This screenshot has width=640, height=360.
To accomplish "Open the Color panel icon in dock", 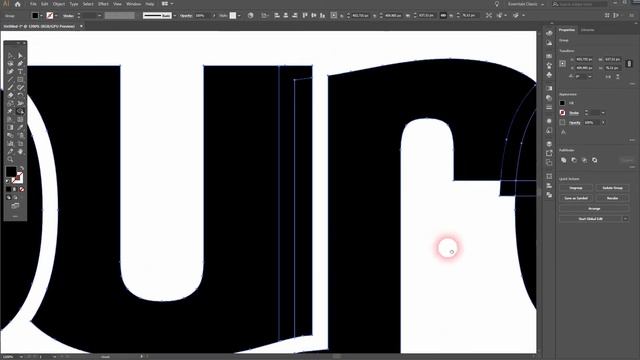I will tap(549, 33).
